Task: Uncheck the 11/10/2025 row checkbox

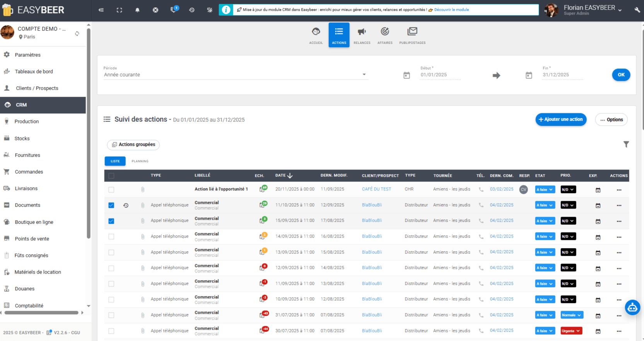Action: pyautogui.click(x=111, y=205)
